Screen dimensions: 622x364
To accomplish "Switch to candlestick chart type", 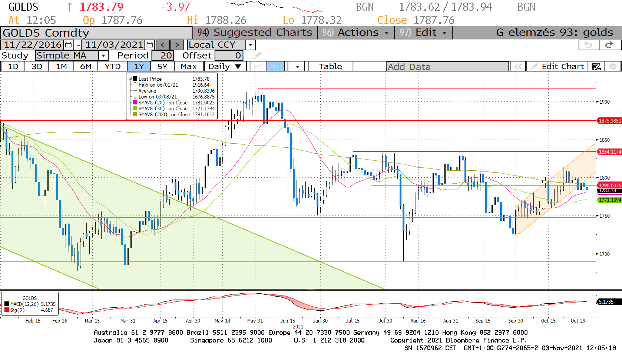I will pos(275,67).
